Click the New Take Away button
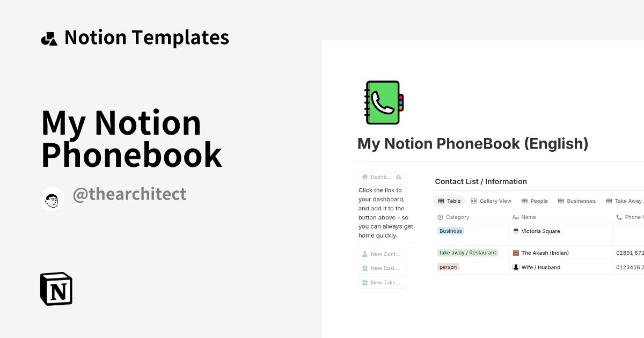 coord(382,282)
